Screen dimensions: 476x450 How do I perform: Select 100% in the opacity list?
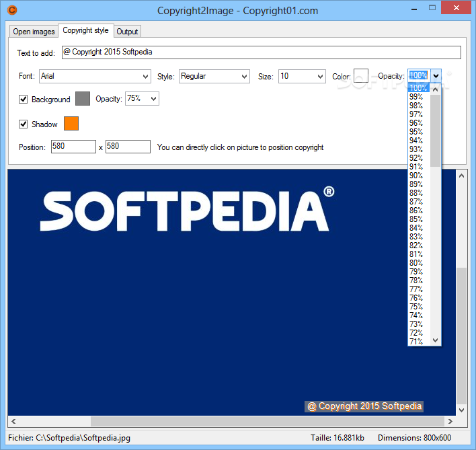419,88
